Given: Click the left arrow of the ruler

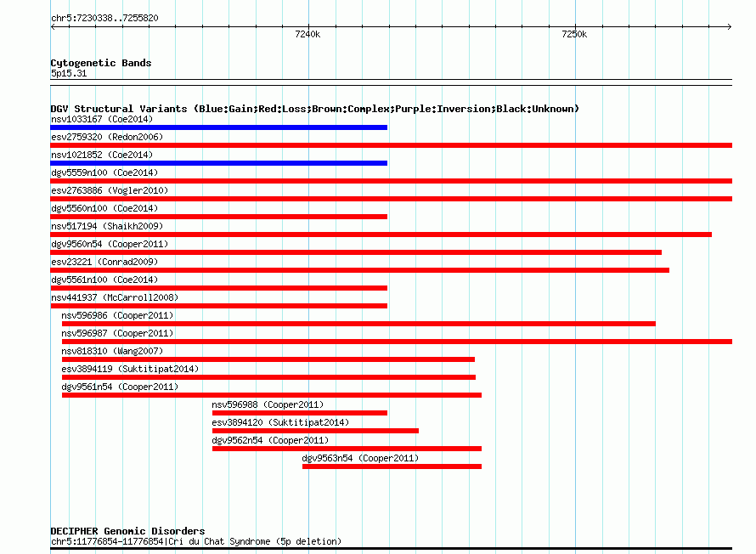Looking at the screenshot, I should click(53, 27).
